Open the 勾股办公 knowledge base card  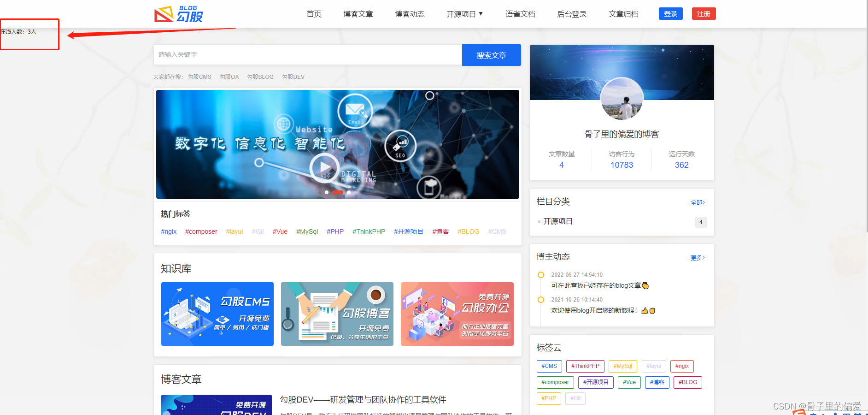tap(457, 314)
